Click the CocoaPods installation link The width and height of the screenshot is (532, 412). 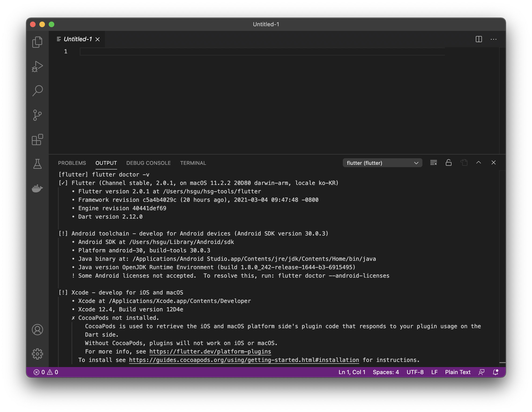coord(244,359)
